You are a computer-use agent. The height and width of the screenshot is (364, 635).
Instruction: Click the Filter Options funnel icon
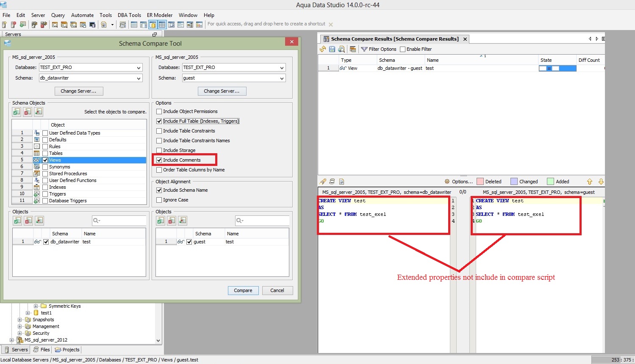[x=364, y=49]
